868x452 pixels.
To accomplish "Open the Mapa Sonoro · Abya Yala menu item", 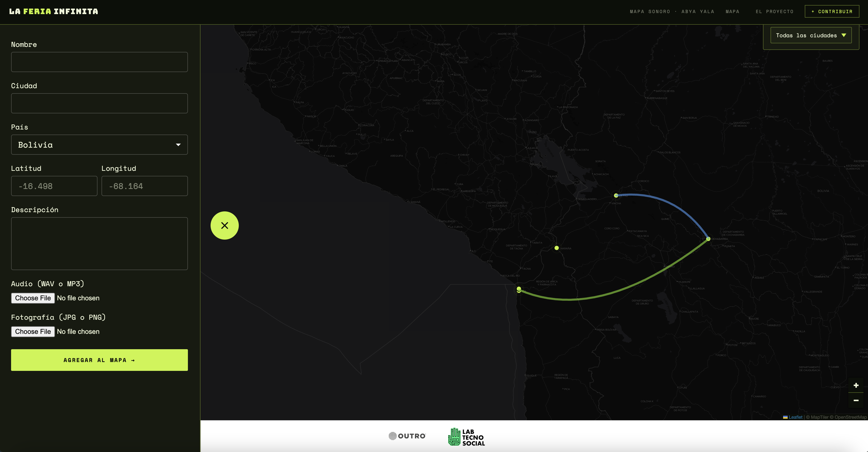I will (672, 11).
